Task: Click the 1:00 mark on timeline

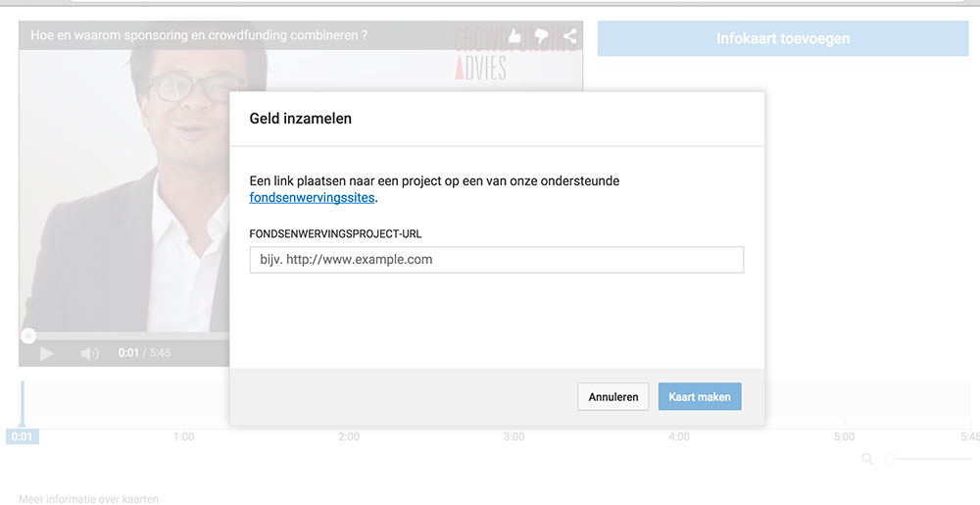Action: click(184, 436)
